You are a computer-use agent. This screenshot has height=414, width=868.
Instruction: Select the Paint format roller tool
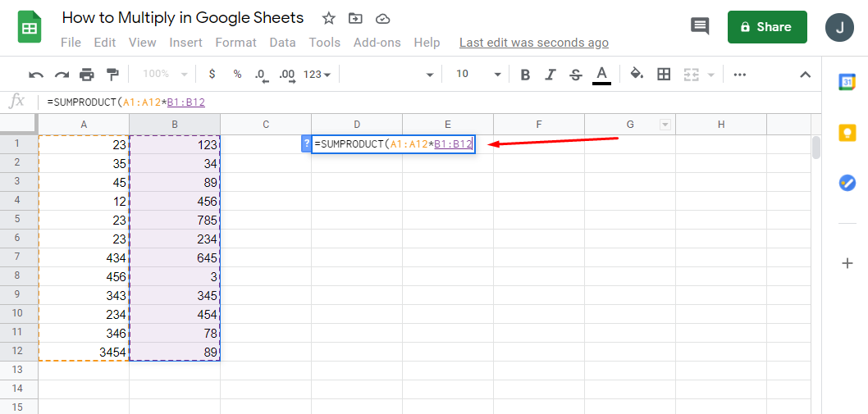tap(112, 75)
